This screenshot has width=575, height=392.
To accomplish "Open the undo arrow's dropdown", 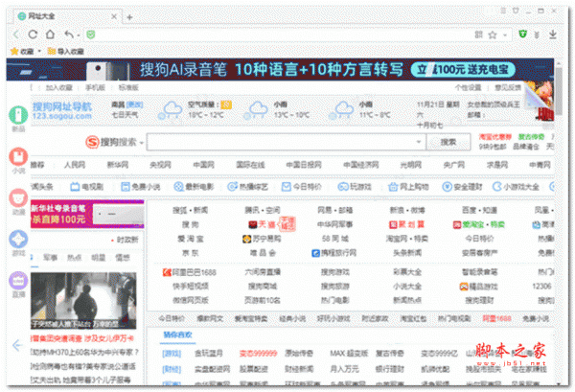I will [79, 35].
